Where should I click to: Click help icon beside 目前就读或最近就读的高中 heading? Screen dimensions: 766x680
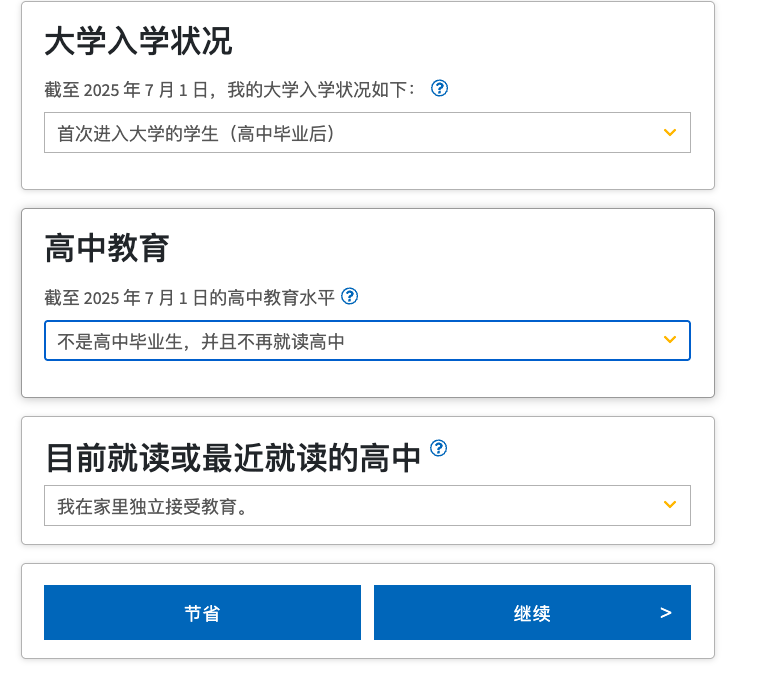pyautogui.click(x=438, y=447)
